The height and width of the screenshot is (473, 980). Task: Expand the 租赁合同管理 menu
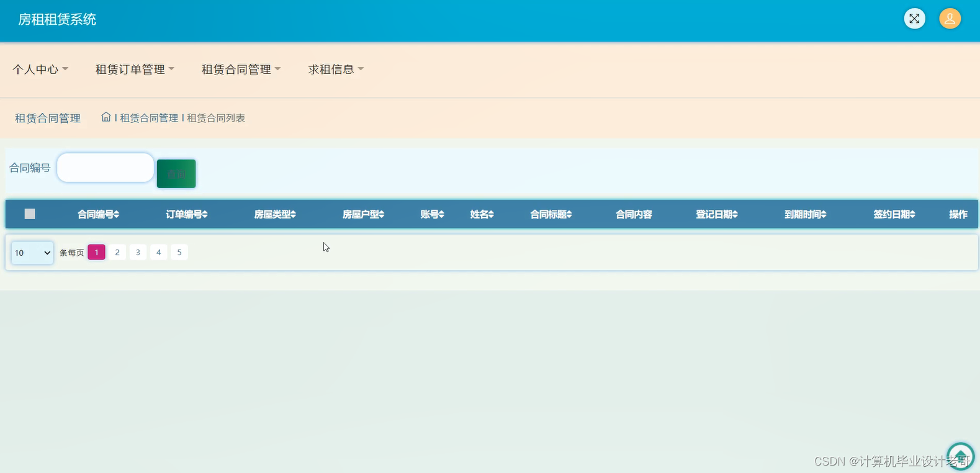coord(241,70)
